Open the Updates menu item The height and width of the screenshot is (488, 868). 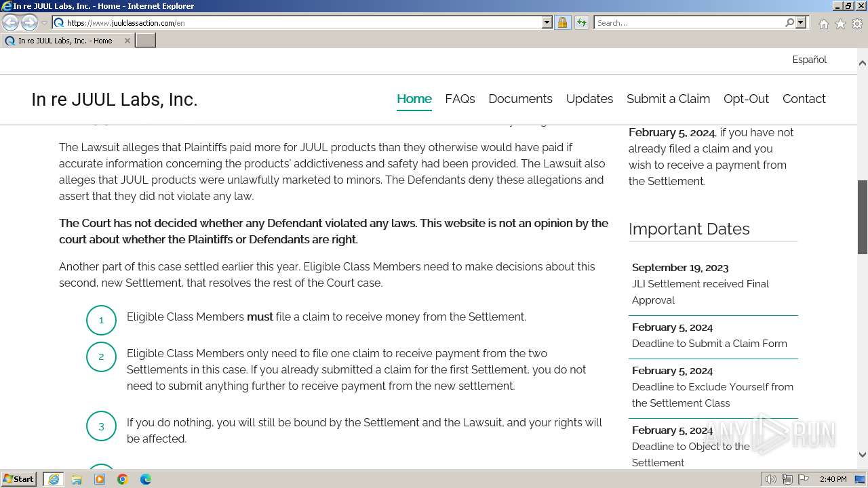pyautogui.click(x=589, y=99)
